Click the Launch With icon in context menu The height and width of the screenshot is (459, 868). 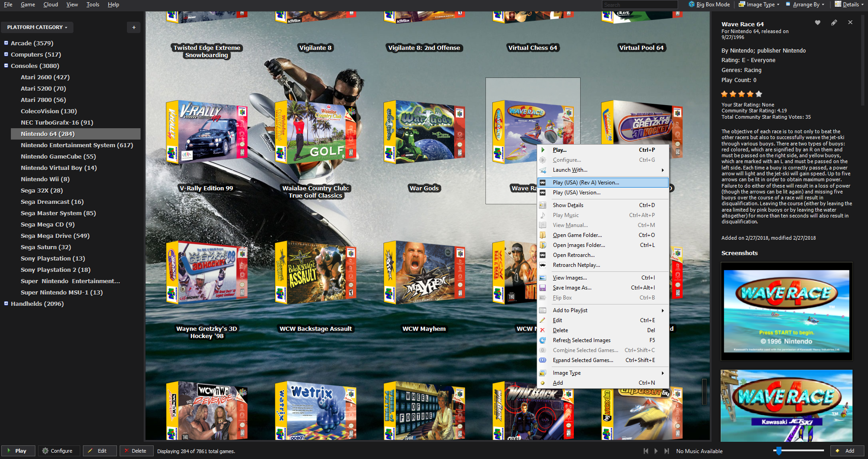543,170
